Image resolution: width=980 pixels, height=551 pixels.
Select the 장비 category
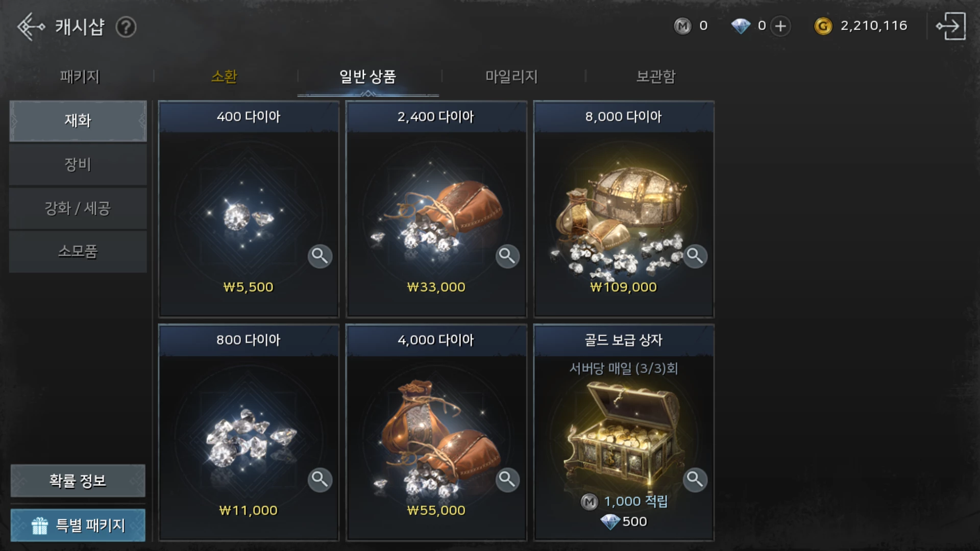(78, 164)
